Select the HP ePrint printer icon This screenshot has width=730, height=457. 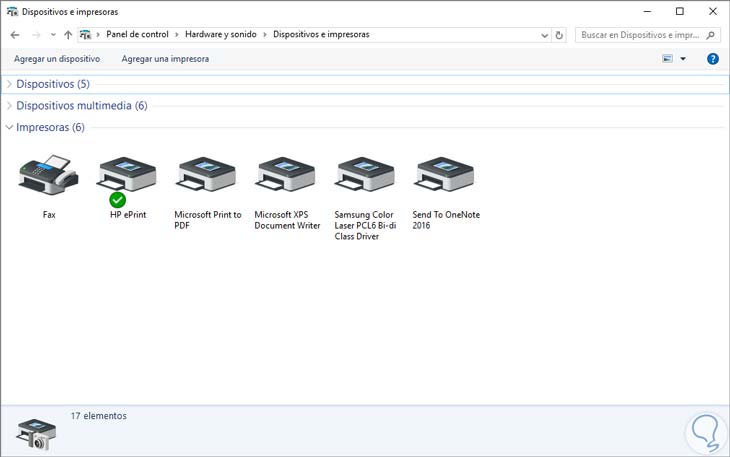[127, 175]
